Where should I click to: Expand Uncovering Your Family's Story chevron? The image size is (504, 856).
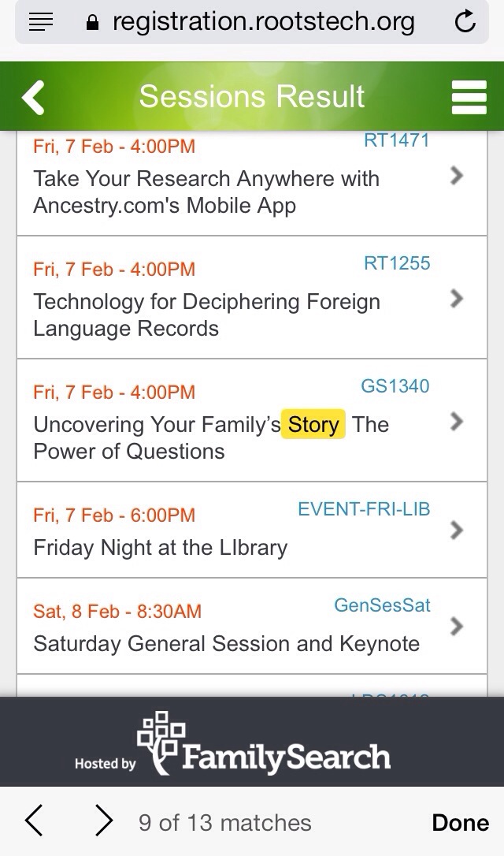457,422
